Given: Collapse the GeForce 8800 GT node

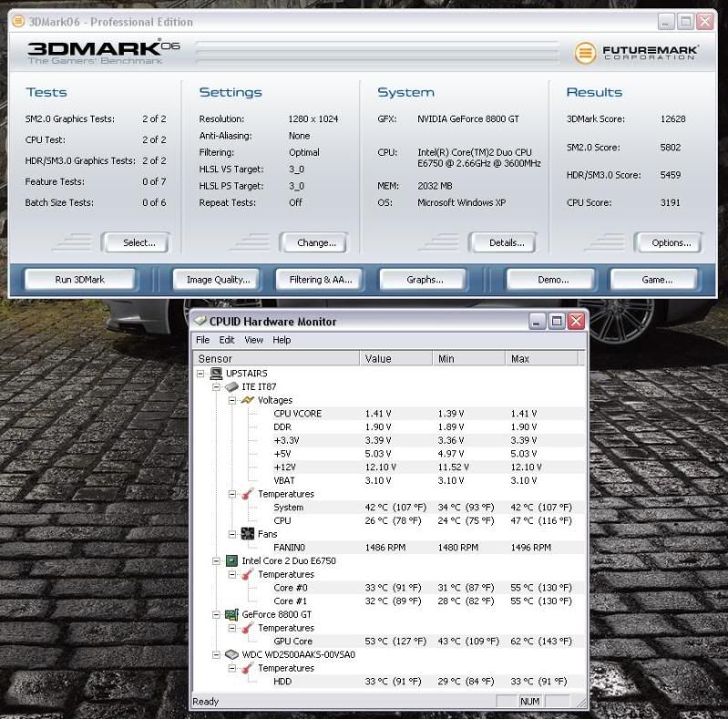Looking at the screenshot, I should coord(216,614).
